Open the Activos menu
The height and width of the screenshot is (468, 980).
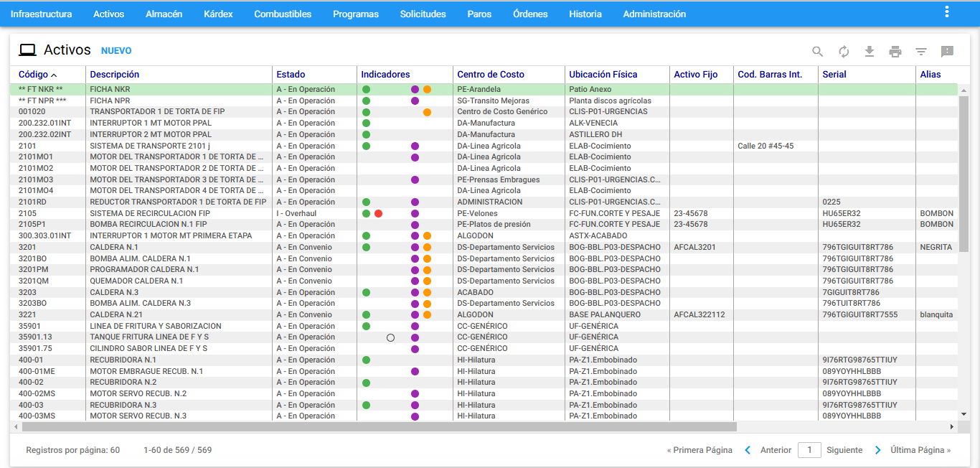click(108, 14)
